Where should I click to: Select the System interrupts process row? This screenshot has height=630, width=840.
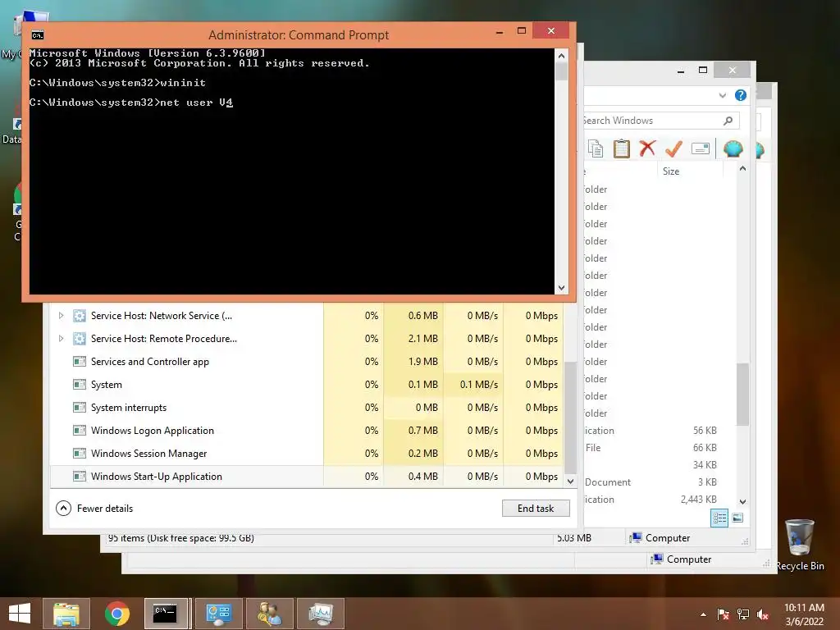pyautogui.click(x=307, y=408)
